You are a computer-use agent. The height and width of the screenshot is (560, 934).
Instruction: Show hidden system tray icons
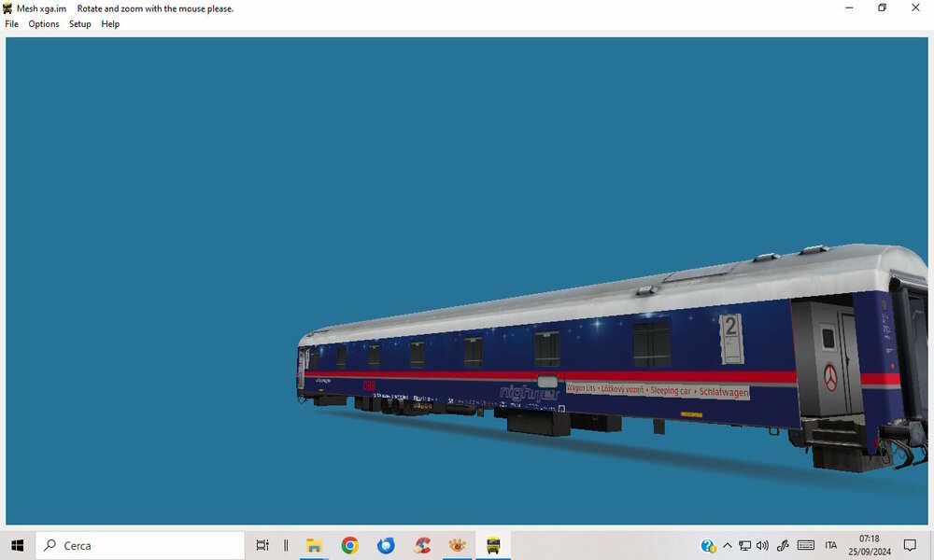tap(728, 545)
